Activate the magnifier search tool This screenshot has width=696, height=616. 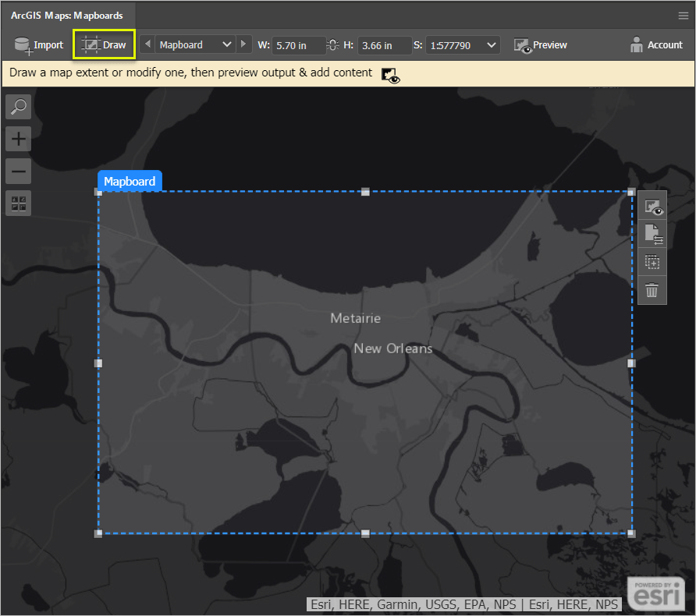coord(18,107)
